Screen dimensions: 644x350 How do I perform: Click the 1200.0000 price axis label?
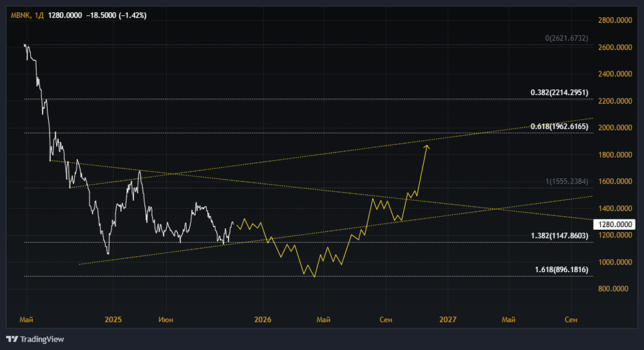pos(615,235)
